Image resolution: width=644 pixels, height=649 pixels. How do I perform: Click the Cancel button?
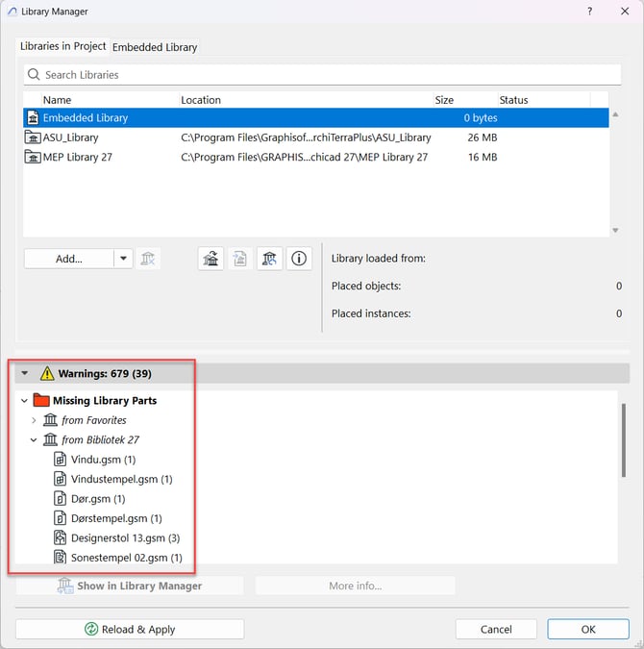(496, 629)
